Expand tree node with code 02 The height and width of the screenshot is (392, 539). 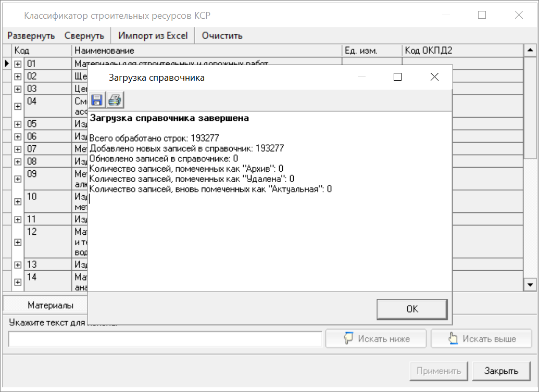pyautogui.click(x=18, y=76)
